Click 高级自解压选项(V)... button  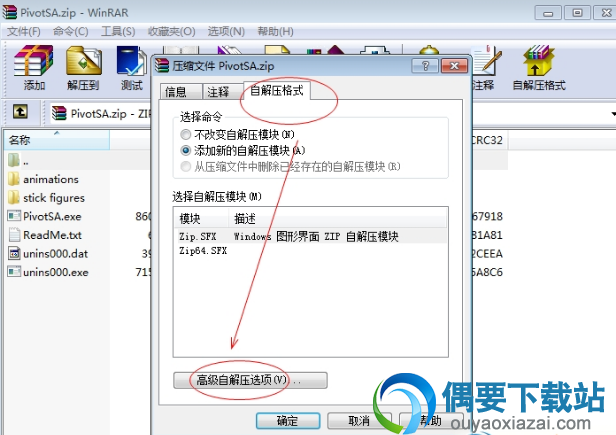(250, 380)
